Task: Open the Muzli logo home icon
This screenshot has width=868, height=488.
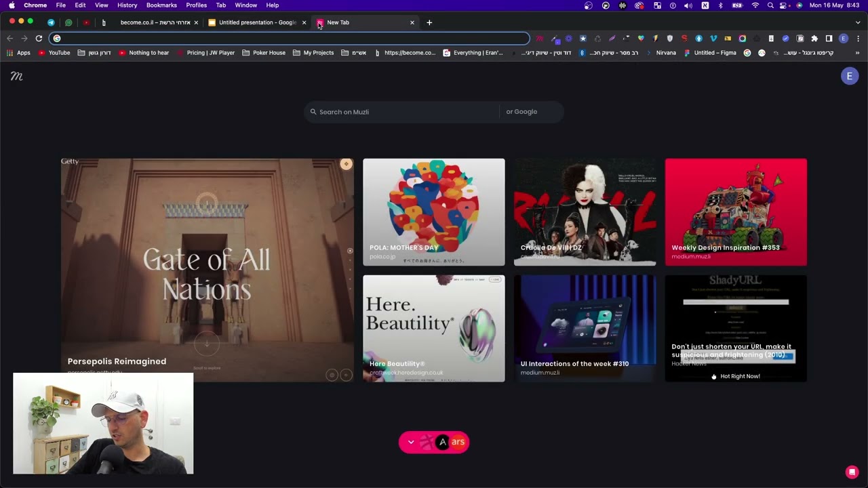Action: pos(17,77)
